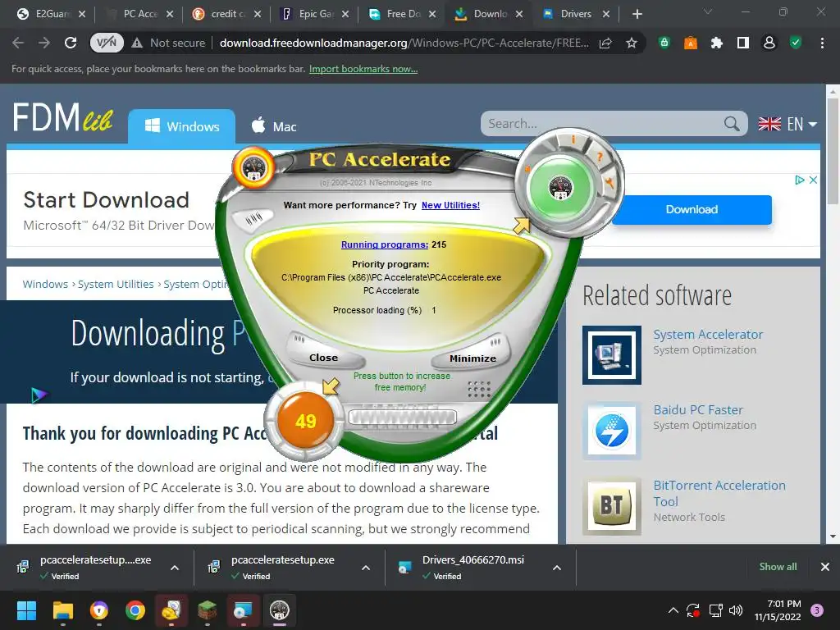Image resolution: width=840 pixels, height=630 pixels.
Task: Open the volume speaker tray icon
Action: tap(736, 610)
